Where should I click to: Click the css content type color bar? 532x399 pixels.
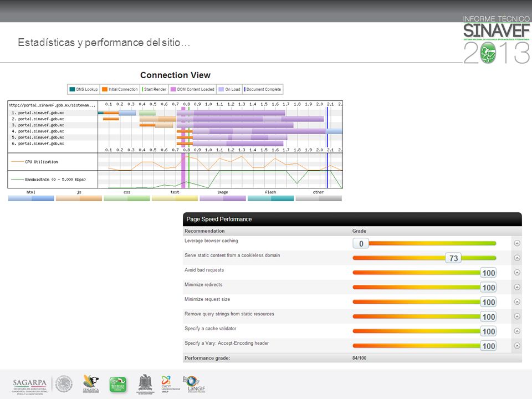pyautogui.click(x=127, y=198)
